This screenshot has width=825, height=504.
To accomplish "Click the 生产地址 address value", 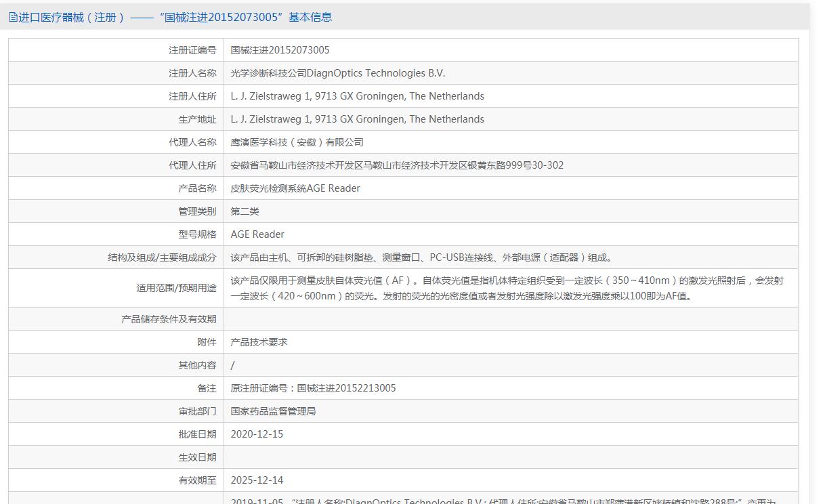I will (357, 119).
